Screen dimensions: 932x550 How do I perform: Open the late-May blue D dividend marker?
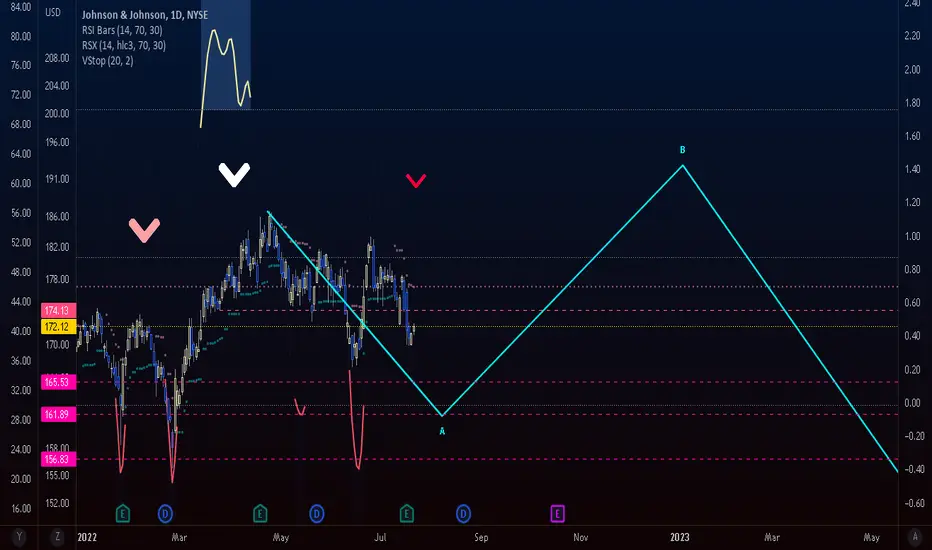317,513
